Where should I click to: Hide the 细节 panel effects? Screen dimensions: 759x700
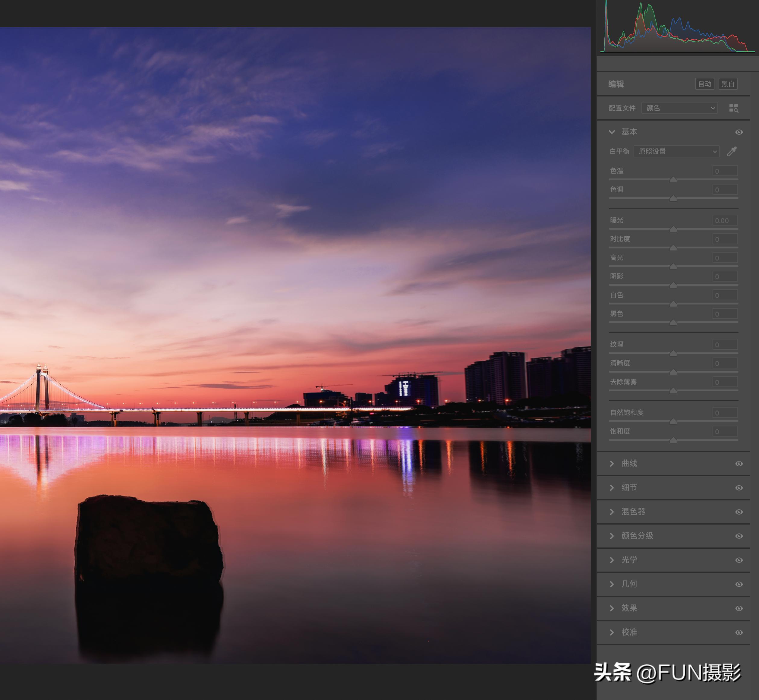click(x=739, y=488)
